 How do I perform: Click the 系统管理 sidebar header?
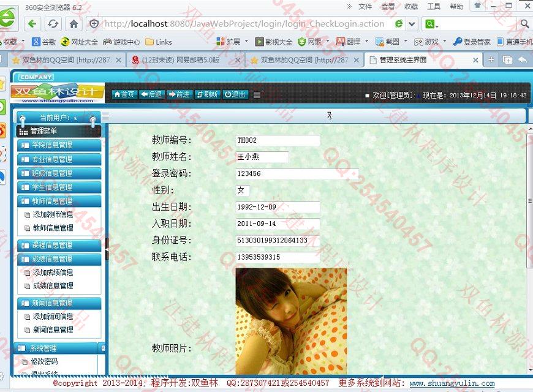[x=56, y=348]
